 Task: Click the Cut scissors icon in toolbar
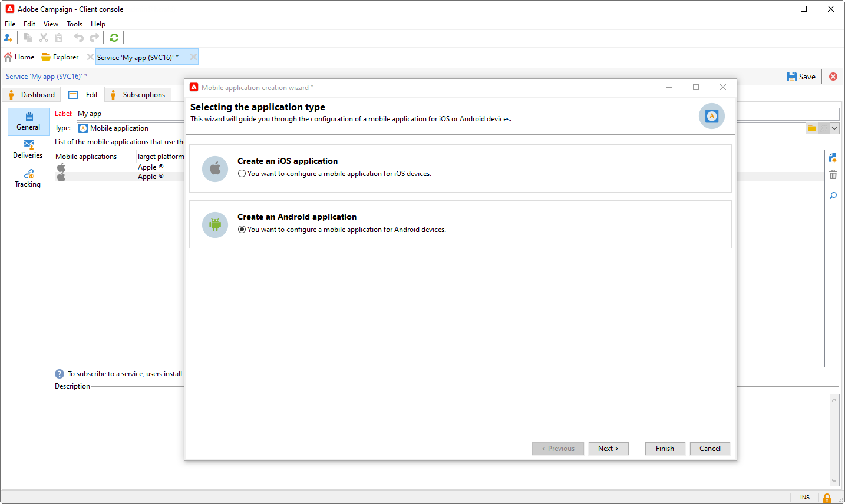(x=44, y=38)
